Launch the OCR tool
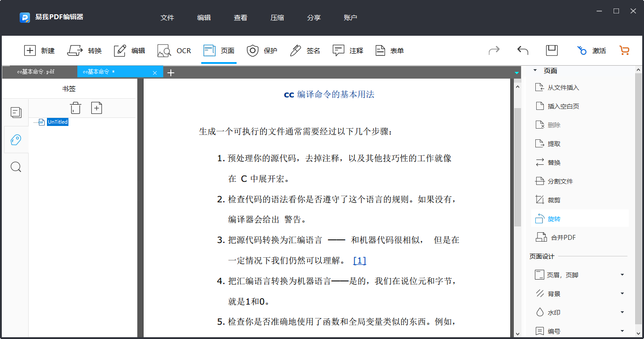This screenshot has height=339, width=644. click(174, 50)
